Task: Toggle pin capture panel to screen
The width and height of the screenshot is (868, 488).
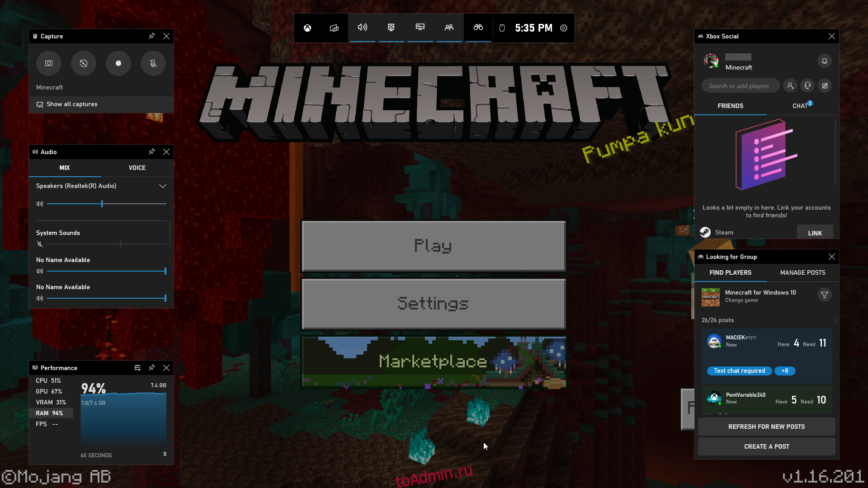Action: (152, 36)
